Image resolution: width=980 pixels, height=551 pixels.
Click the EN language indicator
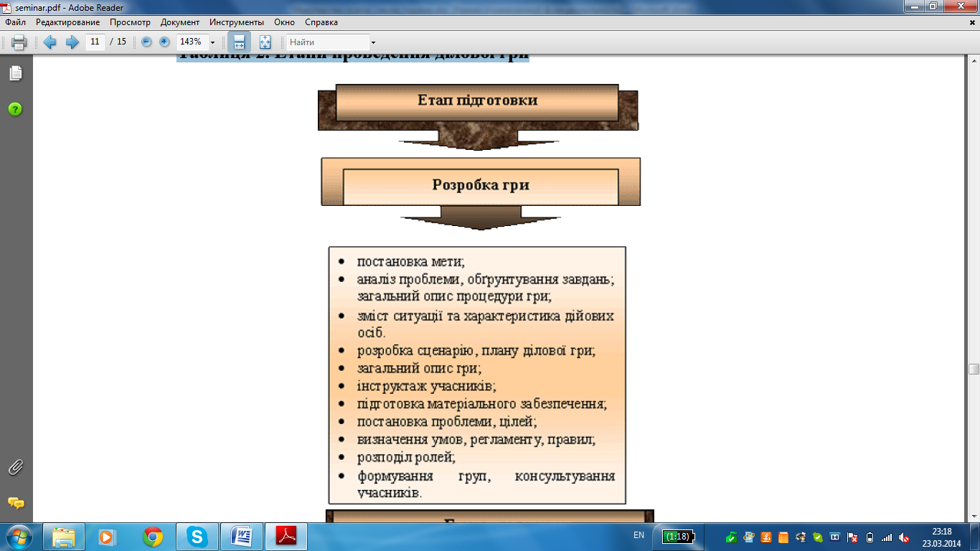click(x=639, y=536)
